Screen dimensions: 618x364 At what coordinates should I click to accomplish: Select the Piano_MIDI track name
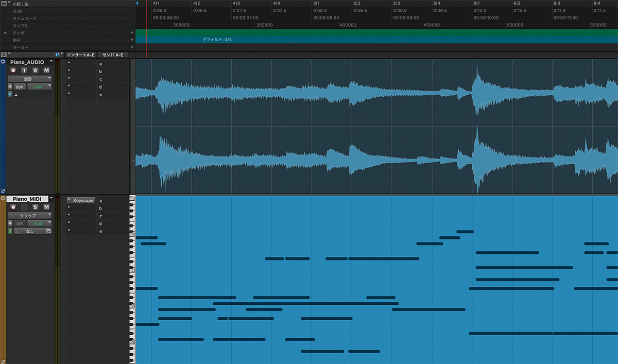point(27,199)
